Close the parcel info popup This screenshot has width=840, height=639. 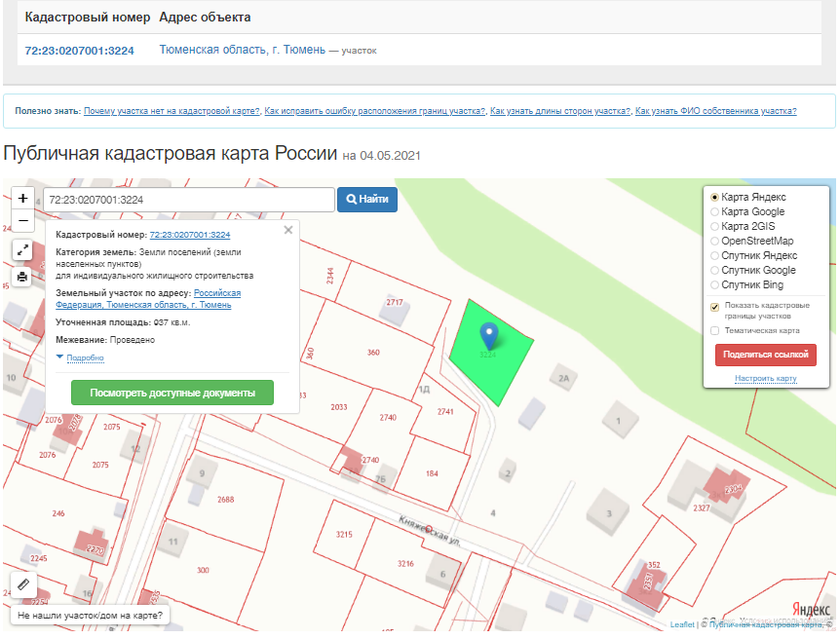(x=288, y=230)
